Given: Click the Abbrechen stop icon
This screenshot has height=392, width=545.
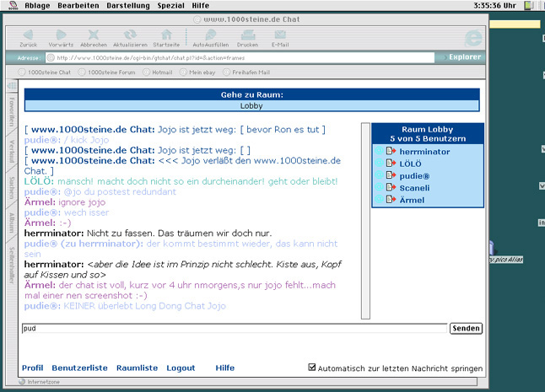Looking at the screenshot, I should pos(93,35).
